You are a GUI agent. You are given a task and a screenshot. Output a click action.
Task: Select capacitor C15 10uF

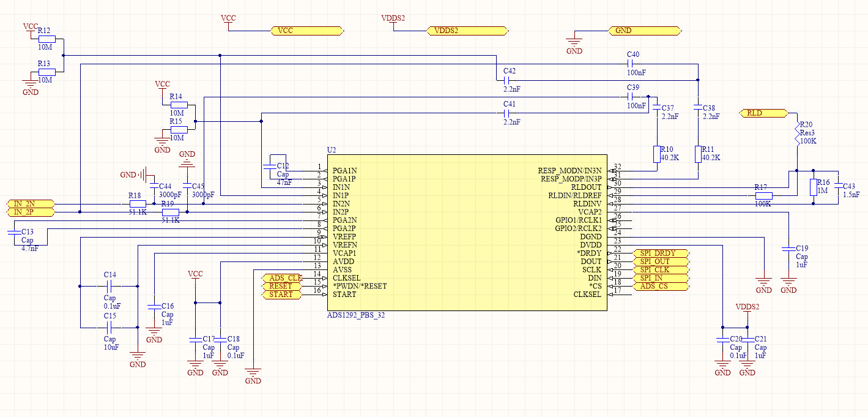tap(109, 328)
